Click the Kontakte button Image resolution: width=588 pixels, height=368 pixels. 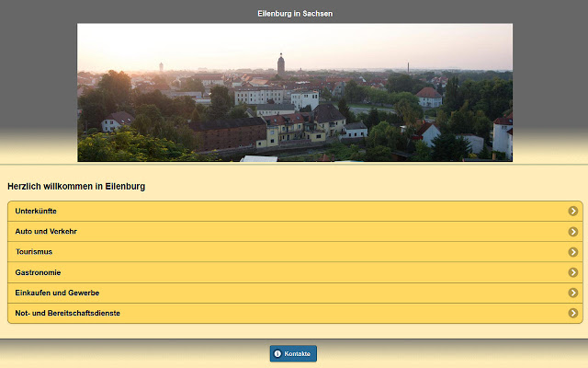(293, 353)
